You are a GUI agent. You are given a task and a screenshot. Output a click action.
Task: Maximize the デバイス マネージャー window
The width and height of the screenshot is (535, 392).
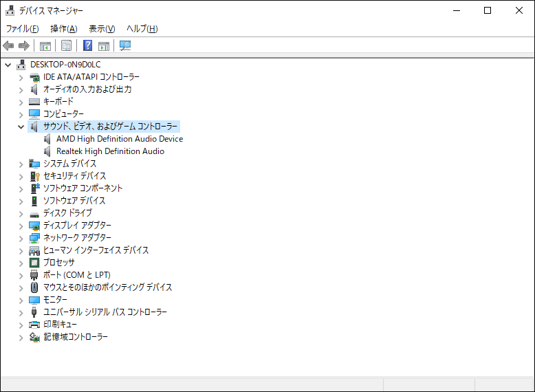pos(488,10)
